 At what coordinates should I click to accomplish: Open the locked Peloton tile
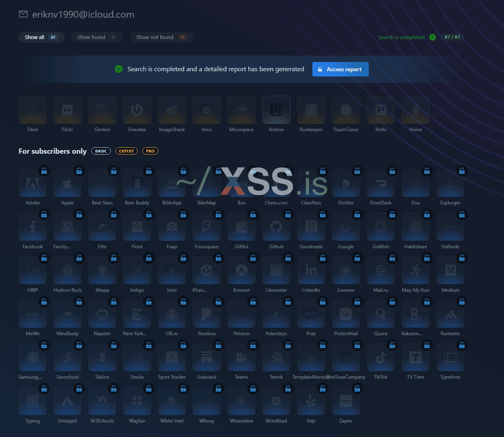click(242, 314)
